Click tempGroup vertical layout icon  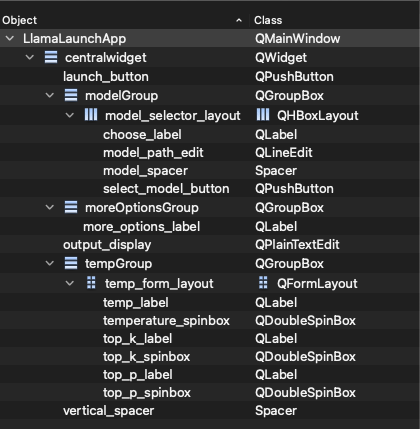click(71, 263)
